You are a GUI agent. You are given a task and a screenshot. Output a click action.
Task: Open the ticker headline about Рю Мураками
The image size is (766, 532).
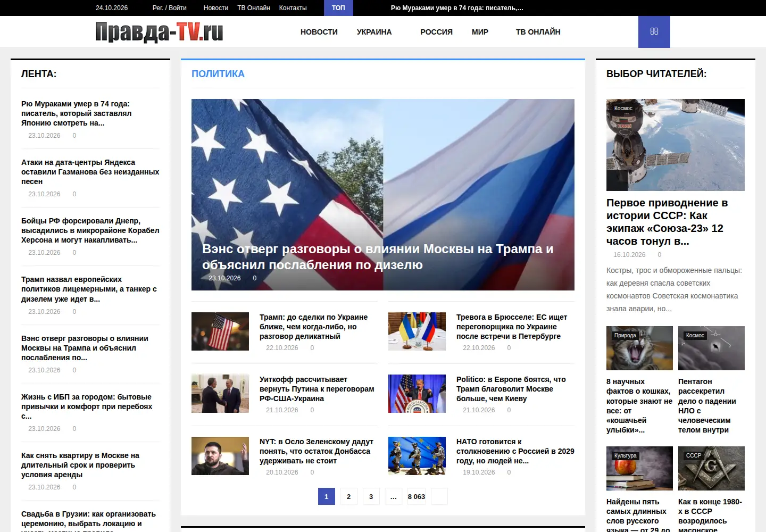point(457,8)
